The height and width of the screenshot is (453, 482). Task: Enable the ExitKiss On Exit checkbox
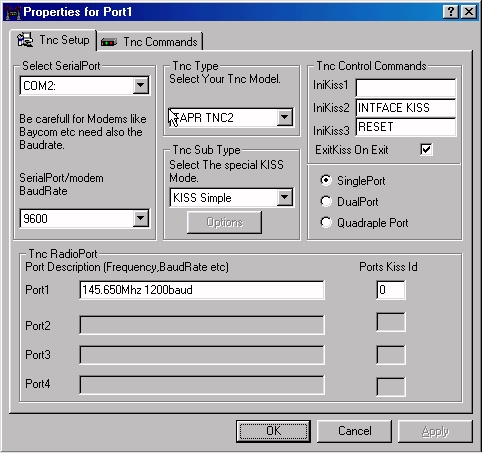(426, 149)
